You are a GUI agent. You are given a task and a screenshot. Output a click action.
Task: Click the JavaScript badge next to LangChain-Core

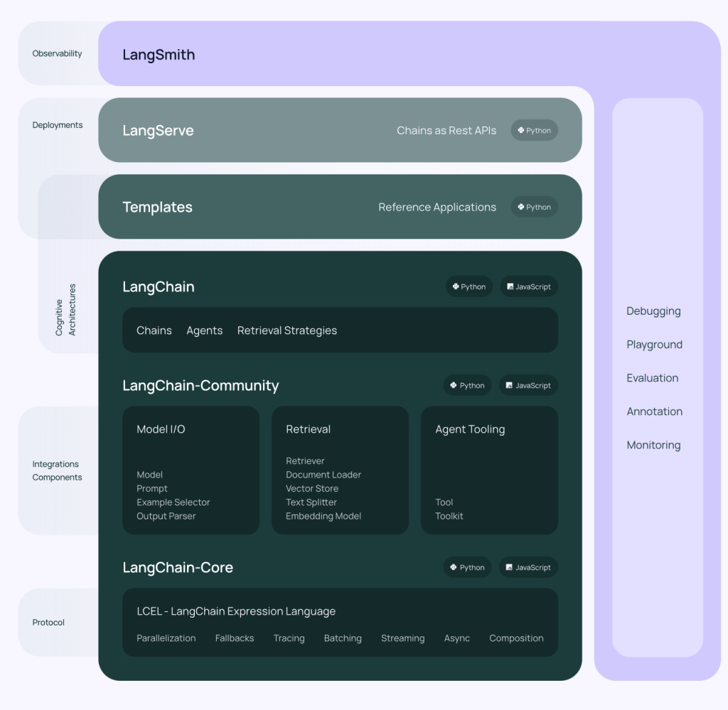528,568
